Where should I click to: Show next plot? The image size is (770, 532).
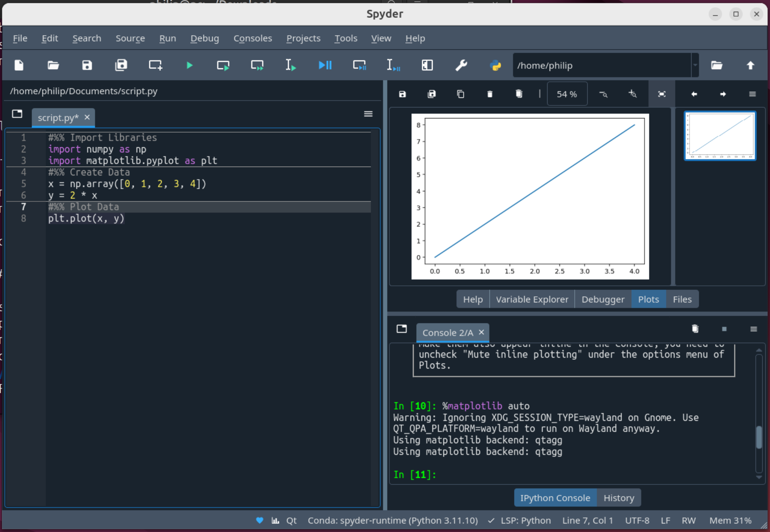point(723,94)
